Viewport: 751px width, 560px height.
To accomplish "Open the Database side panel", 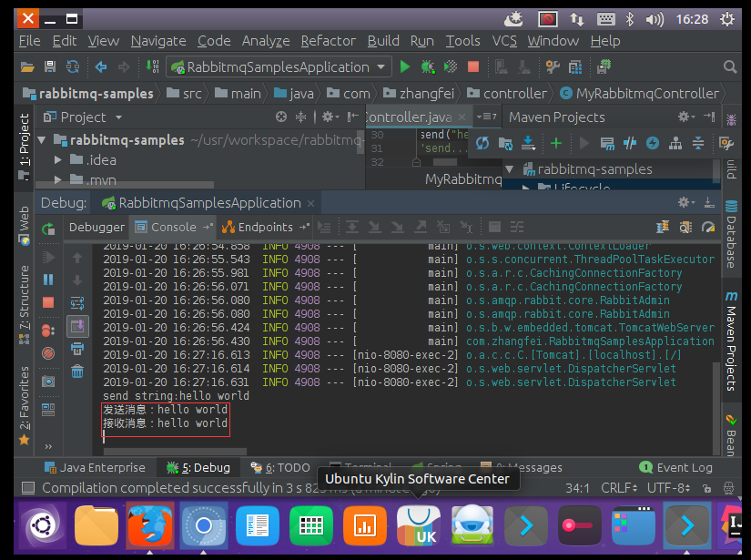I will point(731,235).
